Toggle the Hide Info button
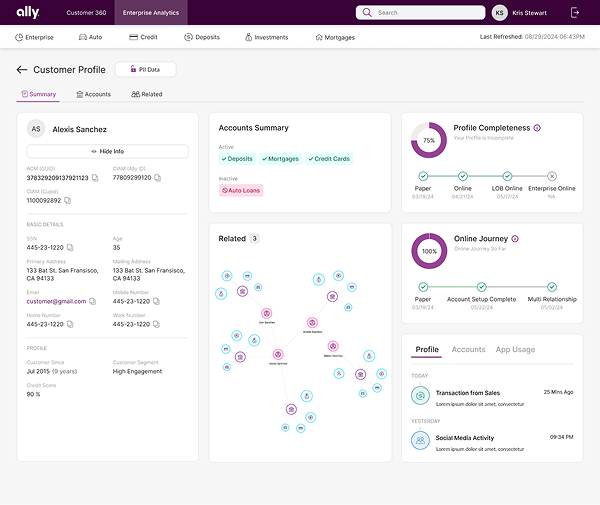Image resolution: width=600 pixels, height=505 pixels. pyautogui.click(x=108, y=152)
